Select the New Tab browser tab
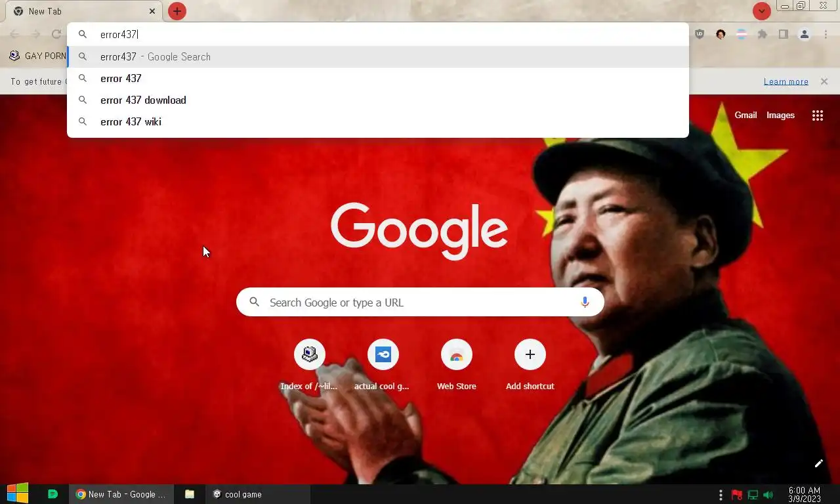The width and height of the screenshot is (840, 504). click(x=84, y=11)
